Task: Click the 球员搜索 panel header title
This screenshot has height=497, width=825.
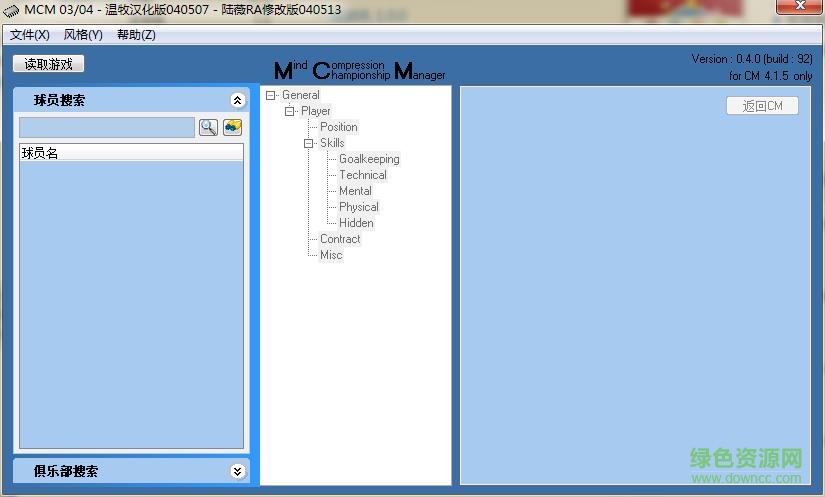Action: (x=59, y=100)
